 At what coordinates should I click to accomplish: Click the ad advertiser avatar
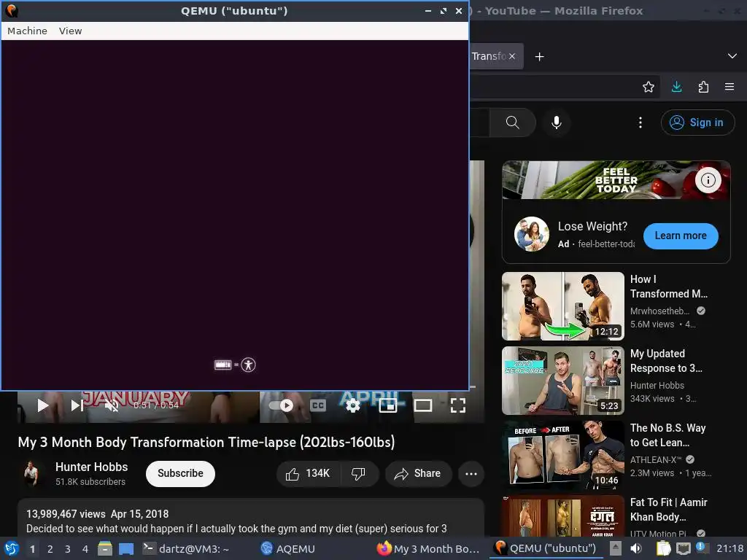(532, 234)
